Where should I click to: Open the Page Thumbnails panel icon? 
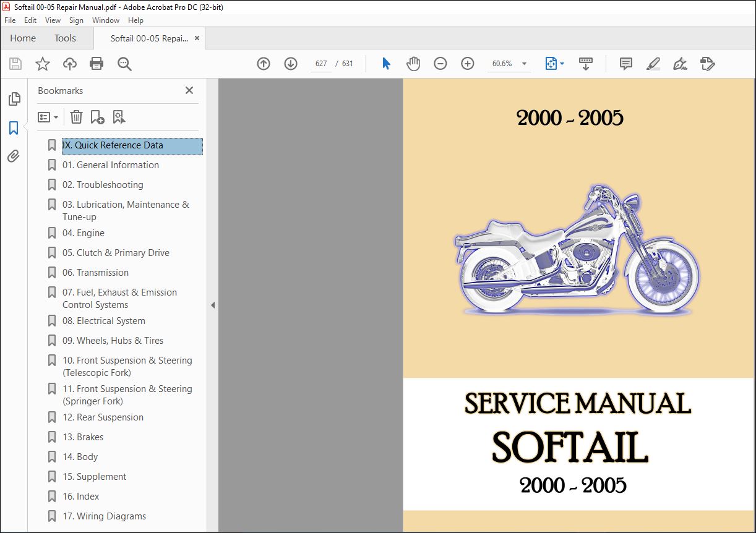(x=14, y=99)
